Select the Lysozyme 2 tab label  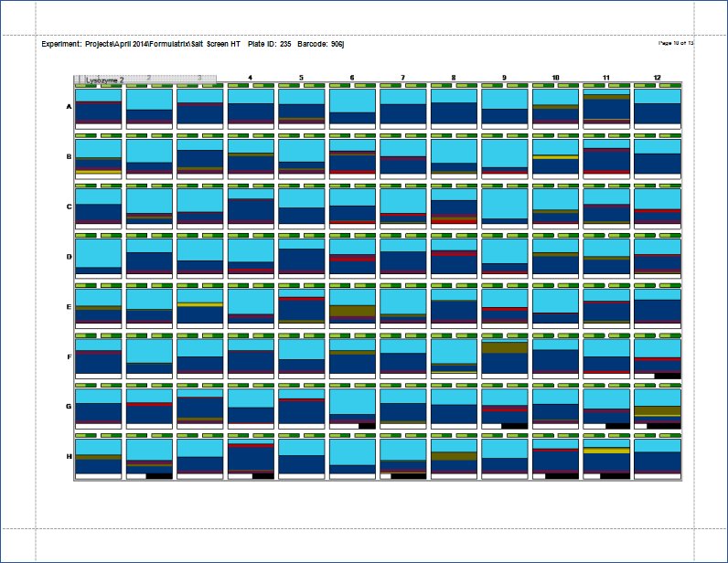[104, 80]
